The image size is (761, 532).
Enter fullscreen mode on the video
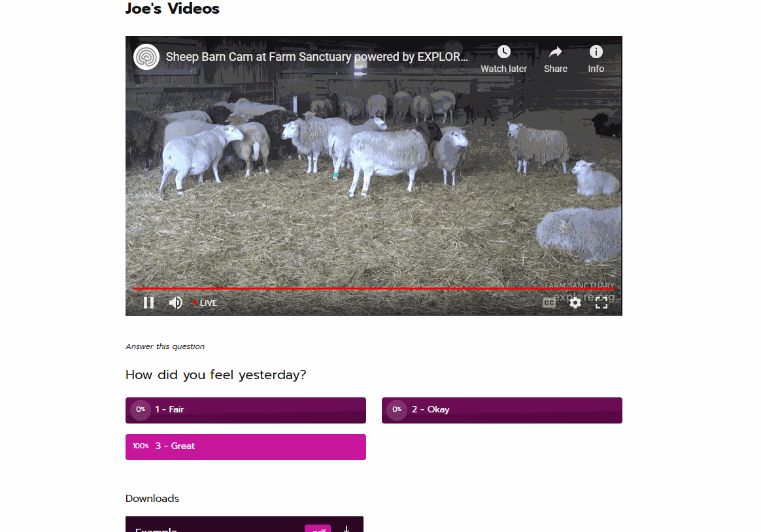[601, 303]
